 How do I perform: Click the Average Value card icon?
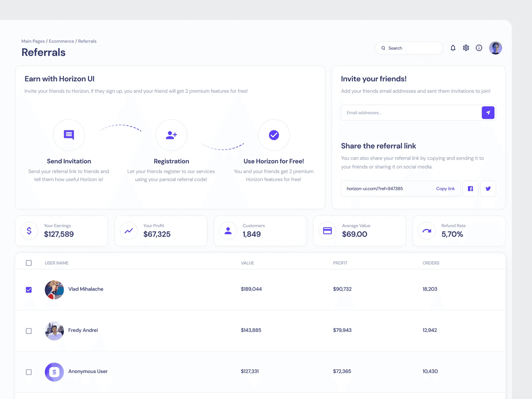click(327, 231)
